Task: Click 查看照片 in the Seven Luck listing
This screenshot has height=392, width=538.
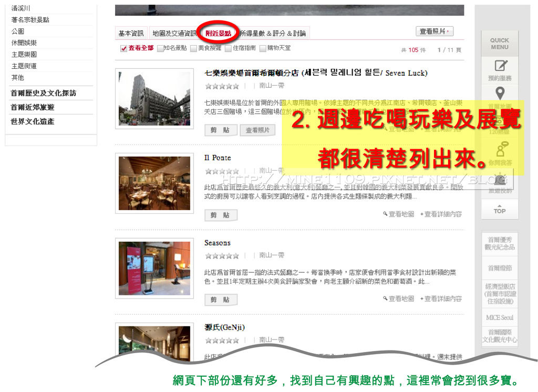Action: click(257, 130)
